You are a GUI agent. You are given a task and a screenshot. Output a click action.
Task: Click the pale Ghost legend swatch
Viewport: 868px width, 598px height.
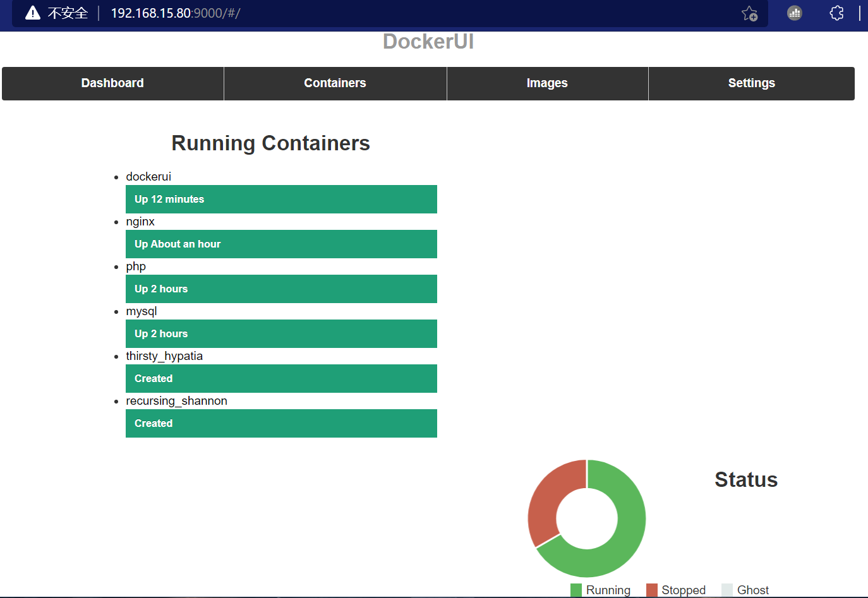pyautogui.click(x=727, y=590)
